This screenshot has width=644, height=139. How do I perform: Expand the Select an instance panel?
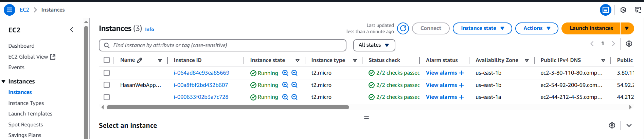(629, 125)
